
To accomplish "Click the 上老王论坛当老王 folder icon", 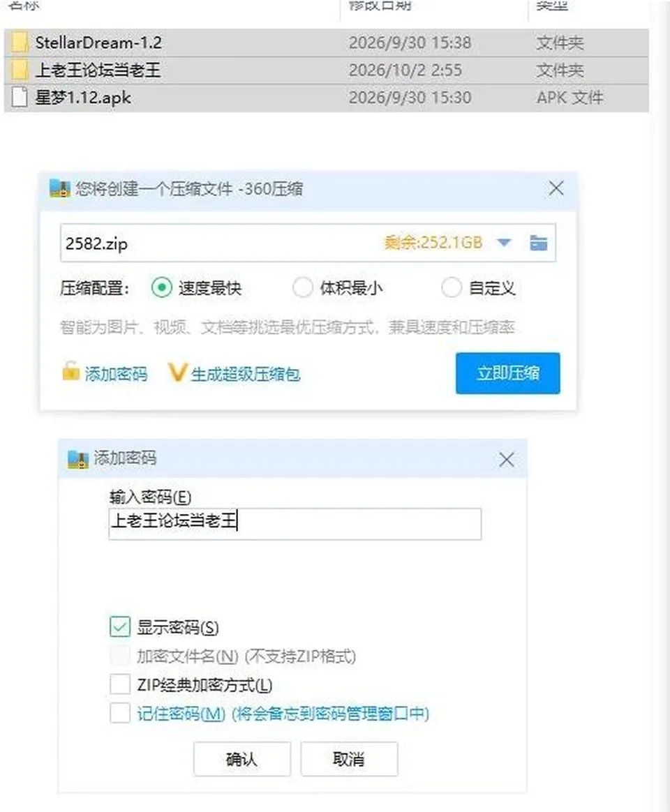I will tap(19, 70).
